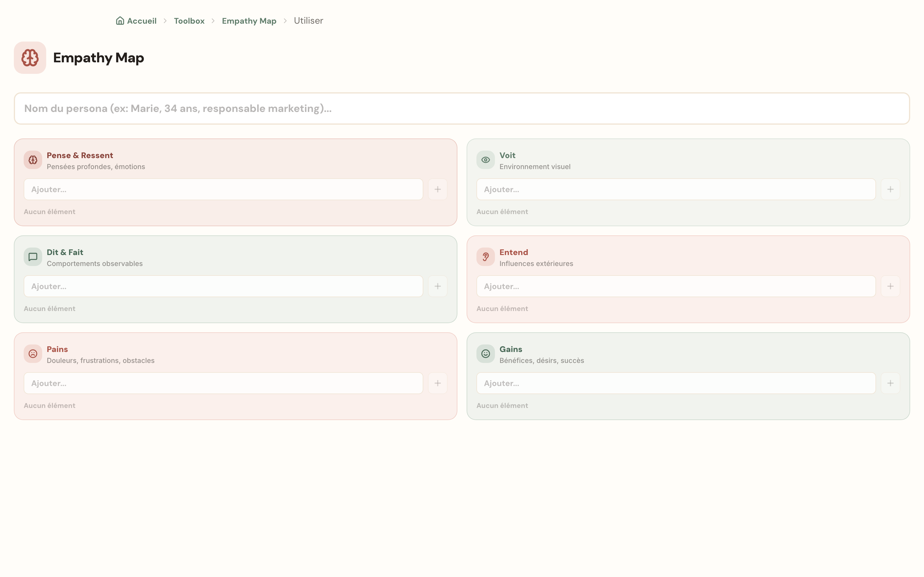Click the sad face icon in Pains
Screen dimensions: 924x577
coord(33,354)
